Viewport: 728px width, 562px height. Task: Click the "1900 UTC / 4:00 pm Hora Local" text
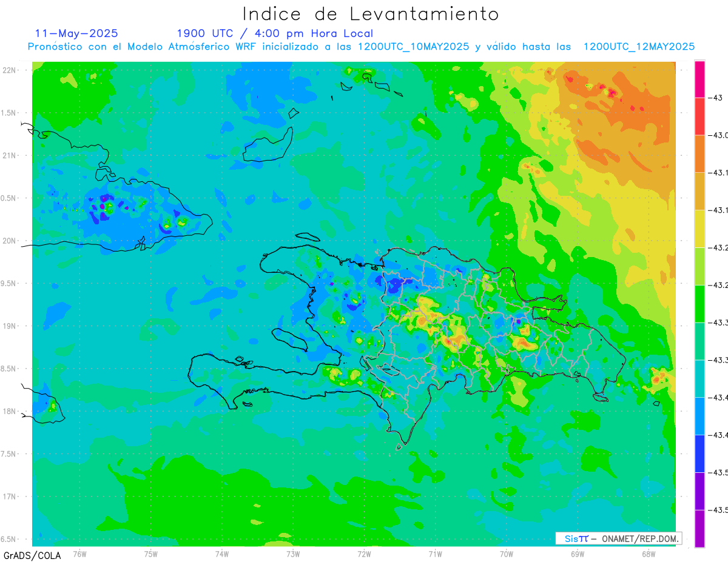(275, 33)
